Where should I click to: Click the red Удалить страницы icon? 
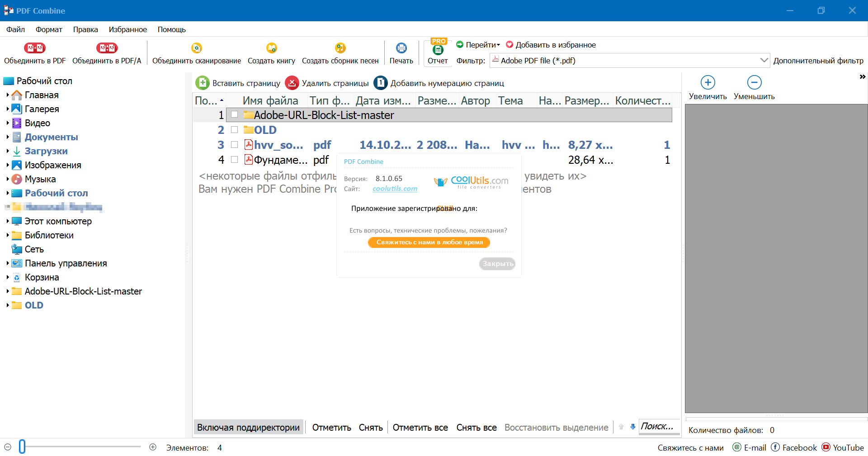(292, 83)
